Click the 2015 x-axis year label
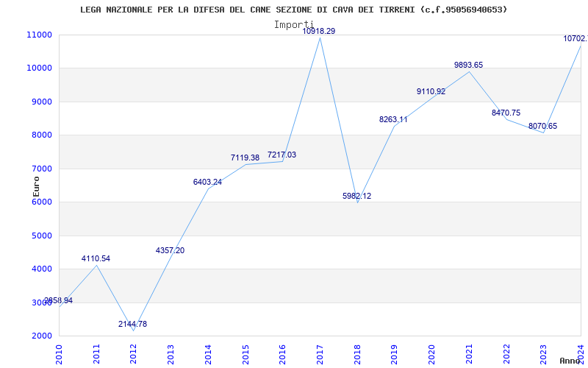The height and width of the screenshot is (368, 588). tap(245, 354)
